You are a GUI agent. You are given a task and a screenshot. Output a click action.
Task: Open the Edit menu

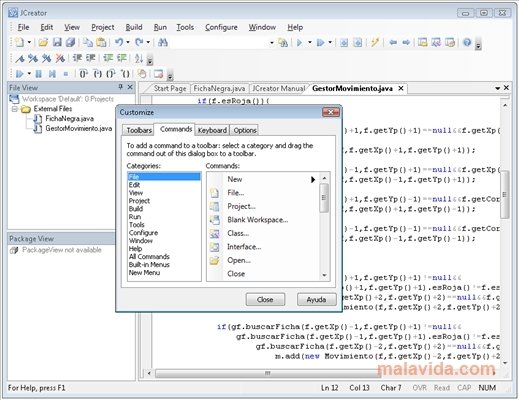coord(47,27)
